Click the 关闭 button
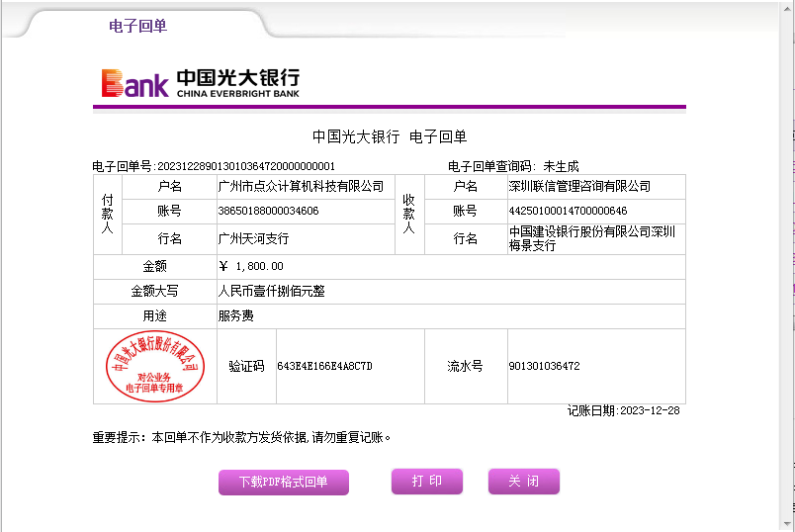Screen dimensions: 795x532 (524, 481)
